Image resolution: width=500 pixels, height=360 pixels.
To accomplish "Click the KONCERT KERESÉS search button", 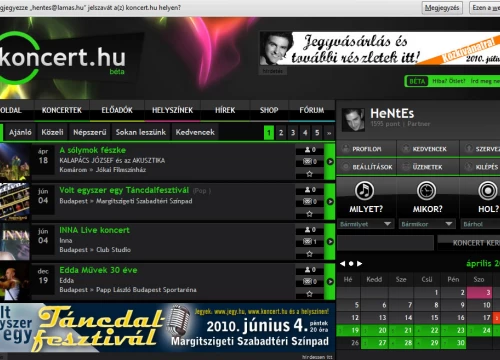I will [469, 243].
